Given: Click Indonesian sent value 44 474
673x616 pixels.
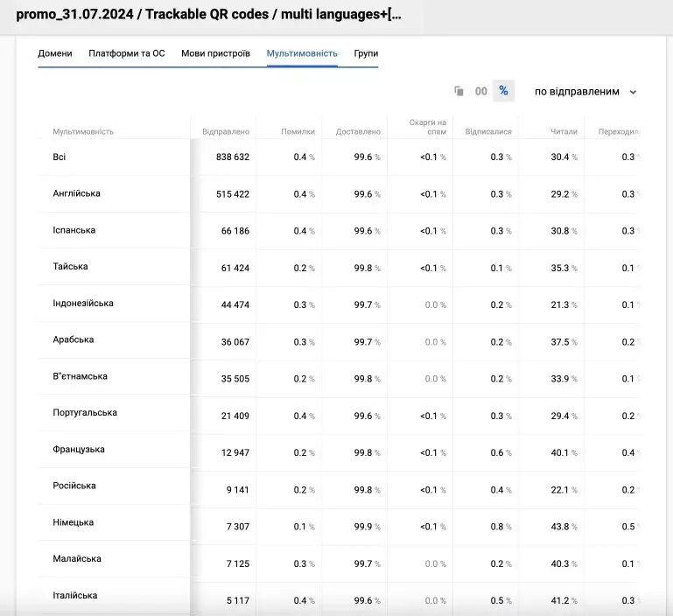Looking at the screenshot, I should click(235, 304).
